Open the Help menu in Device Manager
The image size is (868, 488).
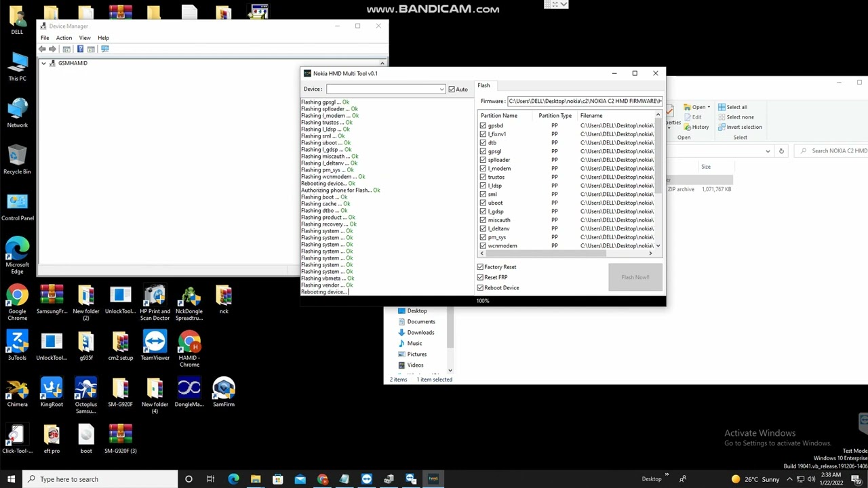pyautogui.click(x=103, y=38)
